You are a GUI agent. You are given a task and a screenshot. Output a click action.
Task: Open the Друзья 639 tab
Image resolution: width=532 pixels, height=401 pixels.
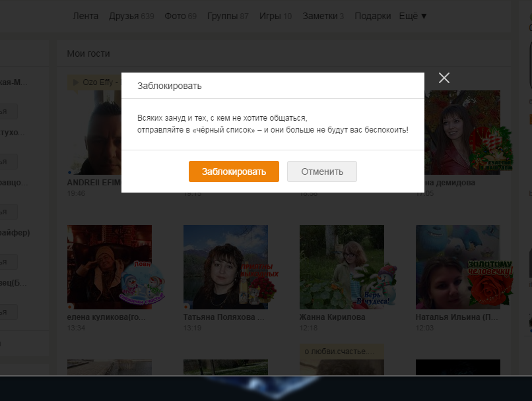[131, 16]
